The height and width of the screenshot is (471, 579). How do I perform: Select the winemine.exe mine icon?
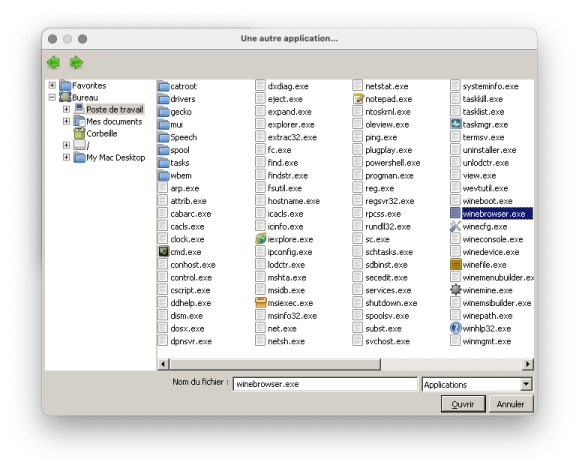pyautogui.click(x=456, y=290)
